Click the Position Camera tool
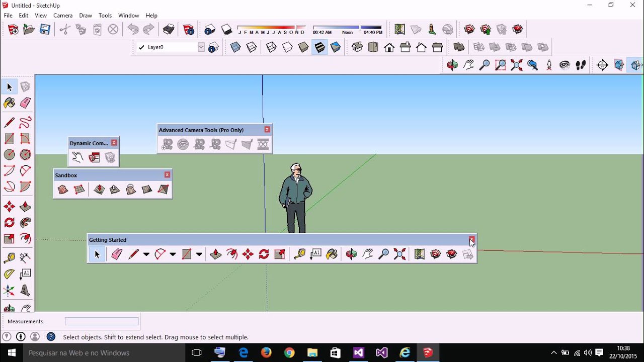Screen dimensions: 644x362 point(549,65)
